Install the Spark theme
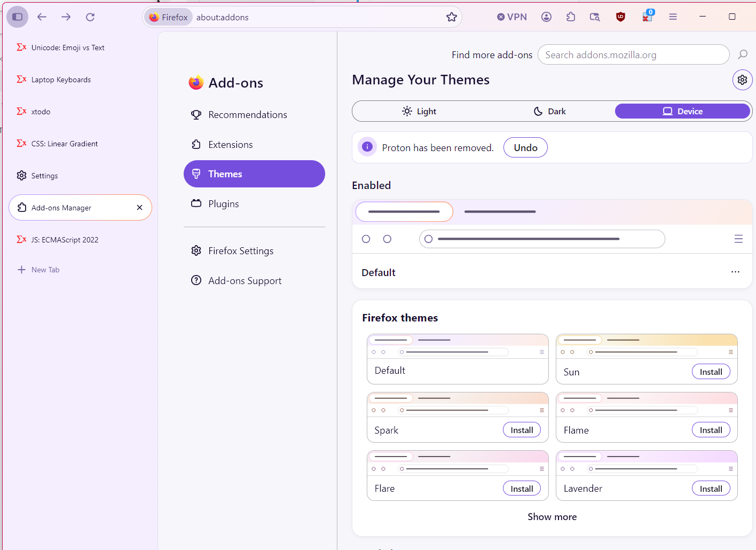 click(522, 430)
